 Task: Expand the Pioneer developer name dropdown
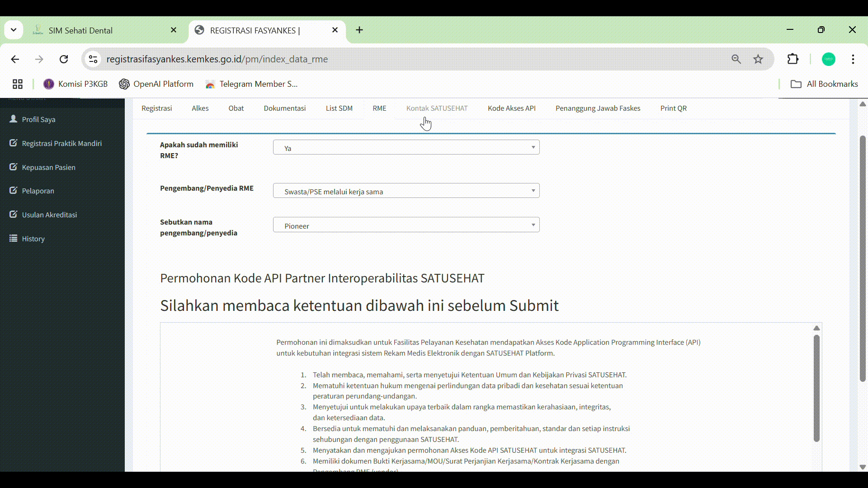[406, 225]
